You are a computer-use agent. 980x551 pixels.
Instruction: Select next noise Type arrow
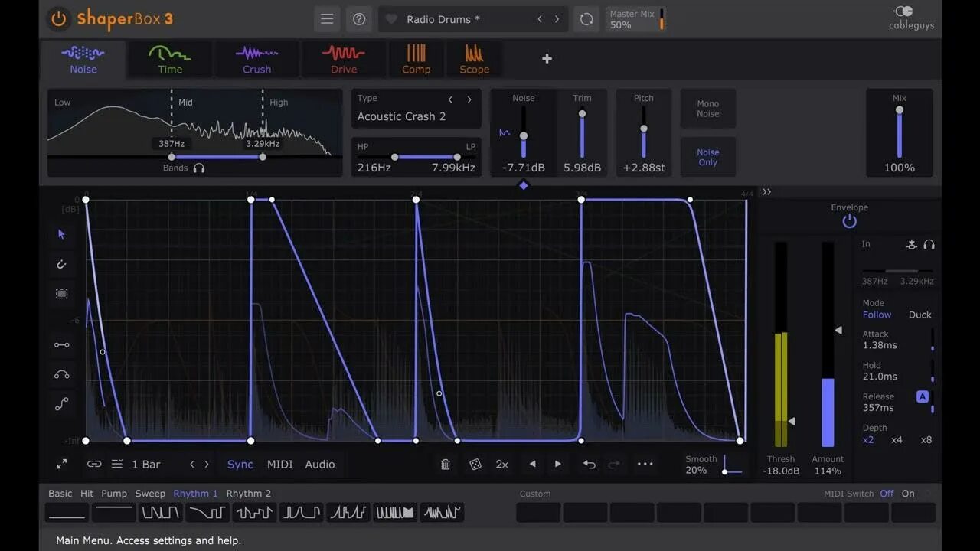tap(469, 99)
